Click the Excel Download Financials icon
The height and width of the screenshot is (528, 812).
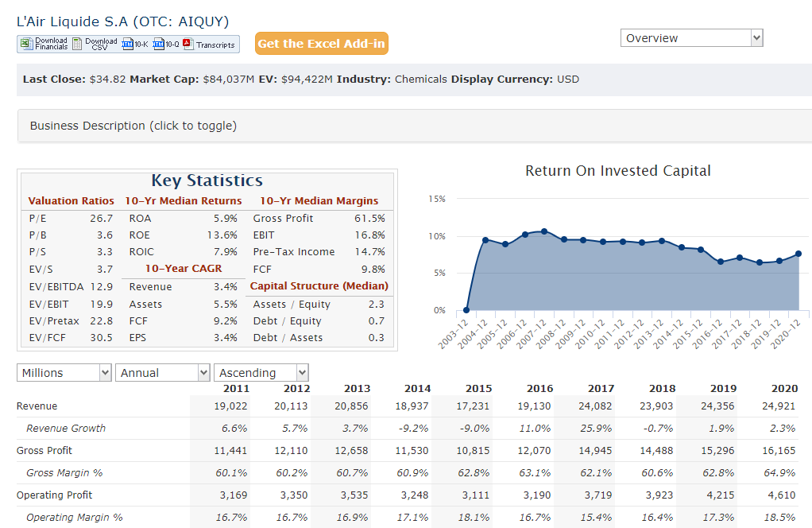point(26,44)
